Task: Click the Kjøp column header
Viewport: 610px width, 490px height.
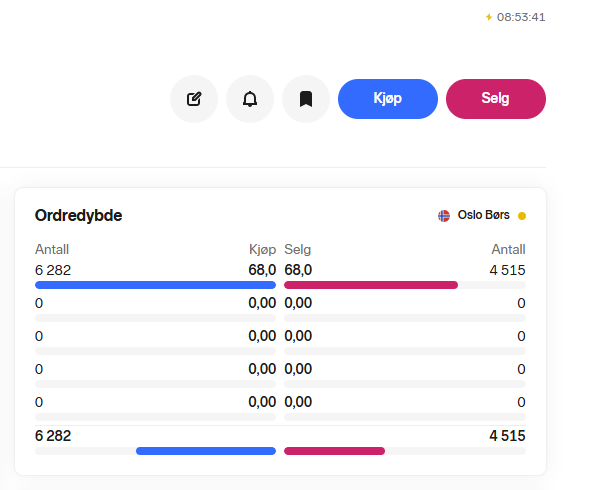Action: point(262,249)
